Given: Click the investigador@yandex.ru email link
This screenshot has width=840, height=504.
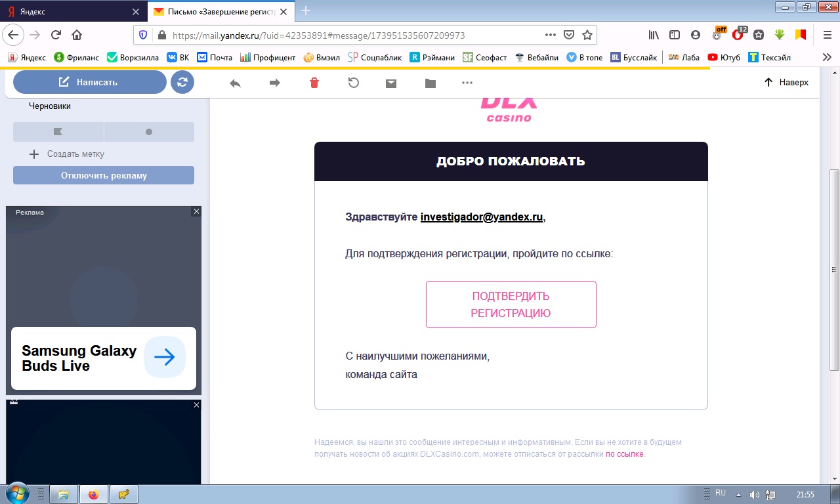Looking at the screenshot, I should (482, 217).
